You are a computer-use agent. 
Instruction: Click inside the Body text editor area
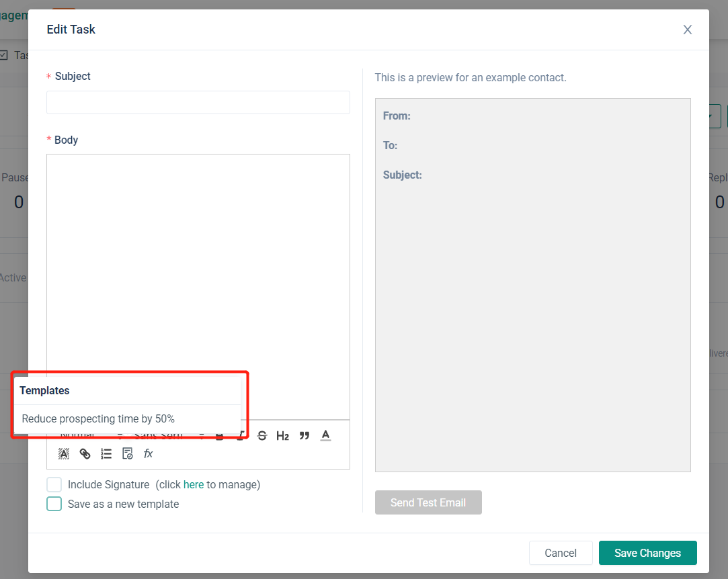pos(198,269)
